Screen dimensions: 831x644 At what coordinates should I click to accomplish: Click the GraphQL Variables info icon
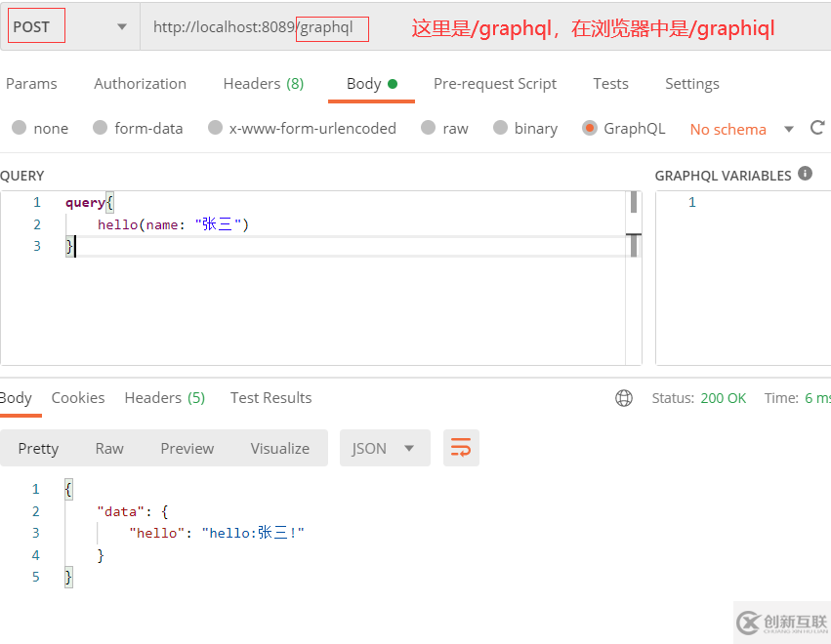click(x=805, y=174)
